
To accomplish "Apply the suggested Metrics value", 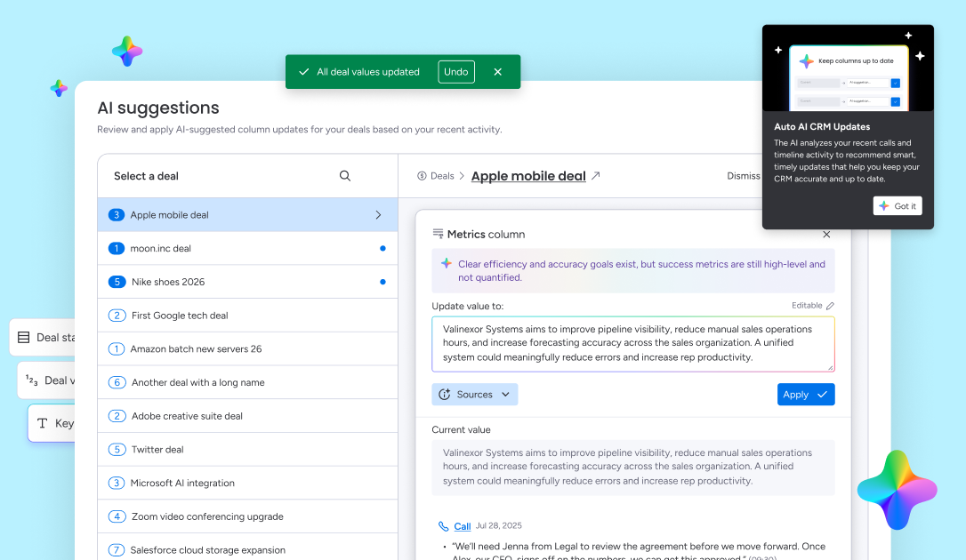I will 806,395.
